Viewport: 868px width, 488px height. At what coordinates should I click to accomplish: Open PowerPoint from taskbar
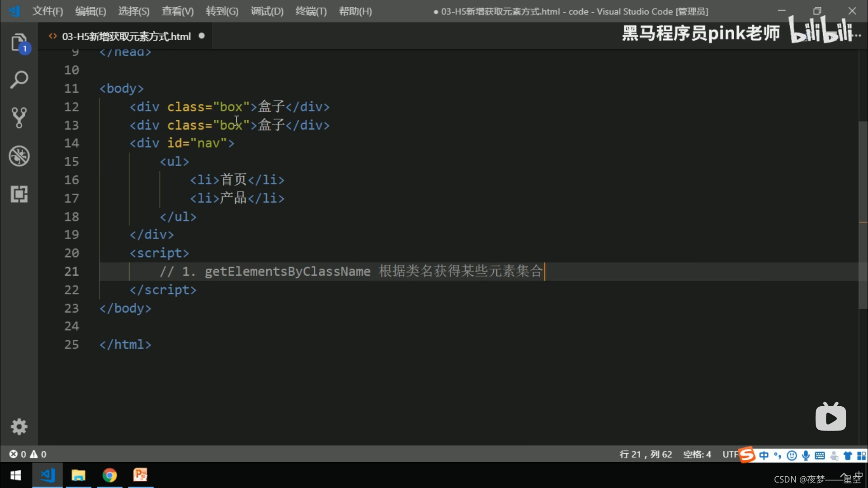(x=140, y=475)
